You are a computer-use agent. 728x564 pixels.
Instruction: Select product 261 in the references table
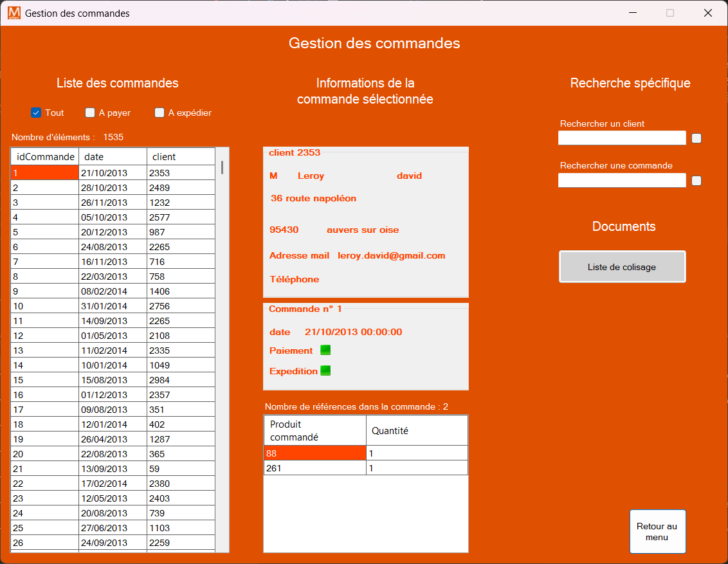[315, 468]
